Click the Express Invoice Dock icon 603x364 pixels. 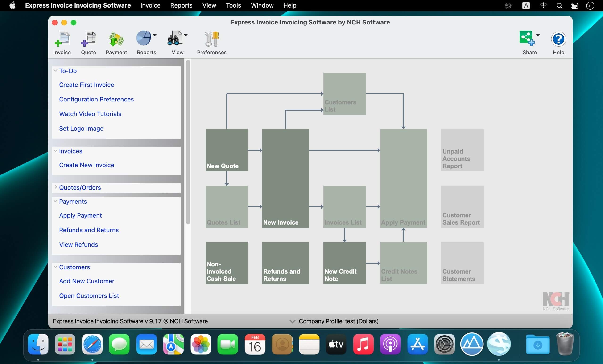coord(499,344)
